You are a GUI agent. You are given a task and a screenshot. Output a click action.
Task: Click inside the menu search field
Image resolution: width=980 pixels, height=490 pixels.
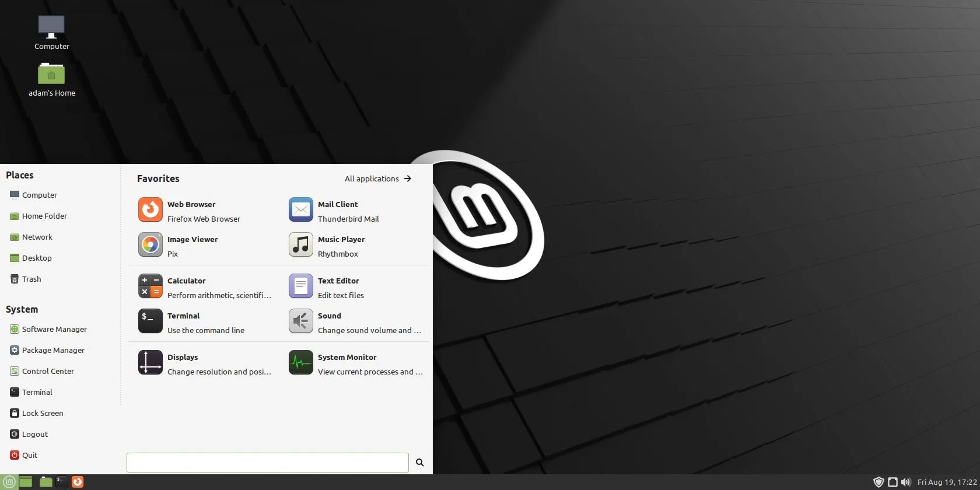pyautogui.click(x=268, y=463)
